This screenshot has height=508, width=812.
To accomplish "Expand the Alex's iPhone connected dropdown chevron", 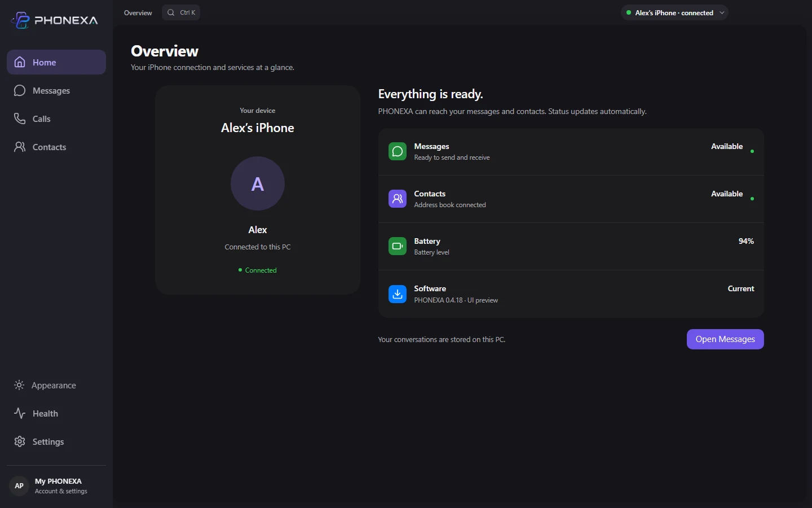I will pos(722,12).
